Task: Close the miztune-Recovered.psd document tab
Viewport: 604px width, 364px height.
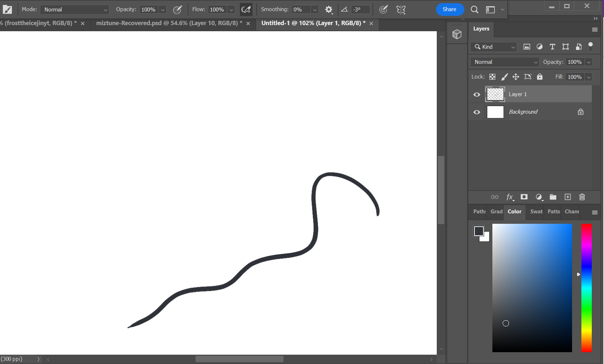Action: 248,23
